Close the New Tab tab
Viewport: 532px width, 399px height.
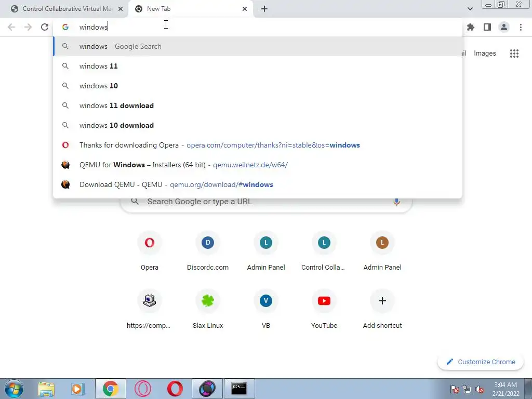(x=245, y=9)
